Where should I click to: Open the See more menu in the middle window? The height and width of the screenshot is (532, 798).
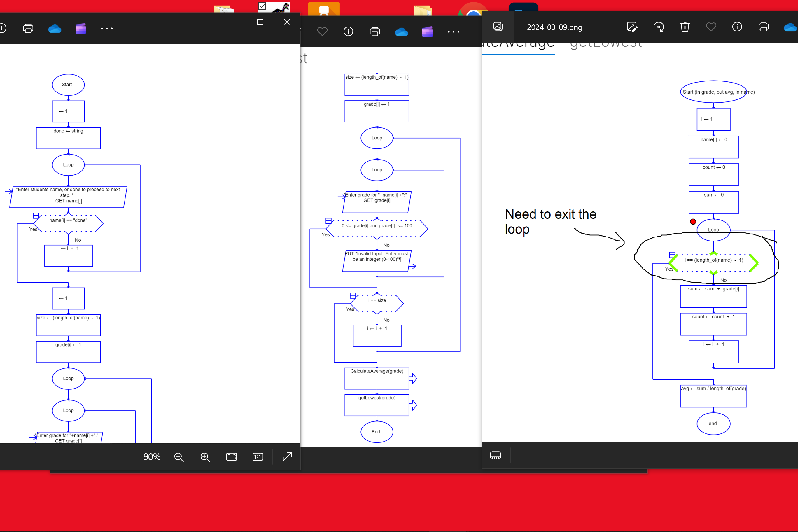pyautogui.click(x=454, y=32)
